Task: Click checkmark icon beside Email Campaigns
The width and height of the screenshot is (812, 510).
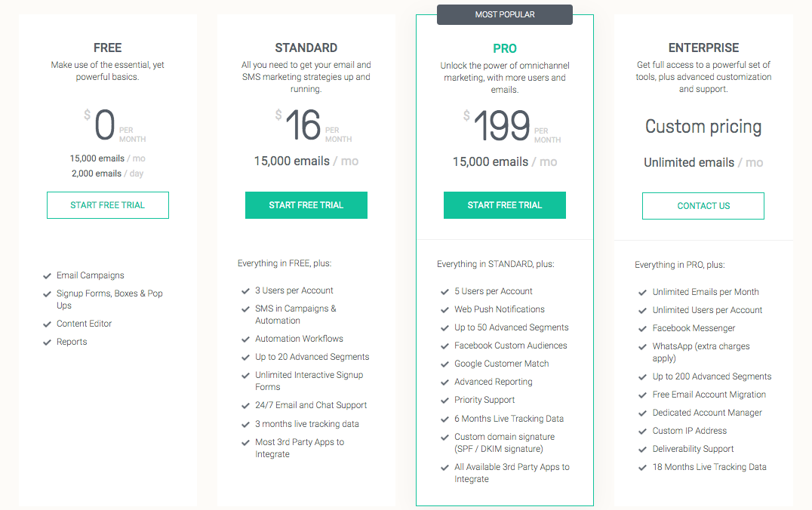Action: click(48, 276)
